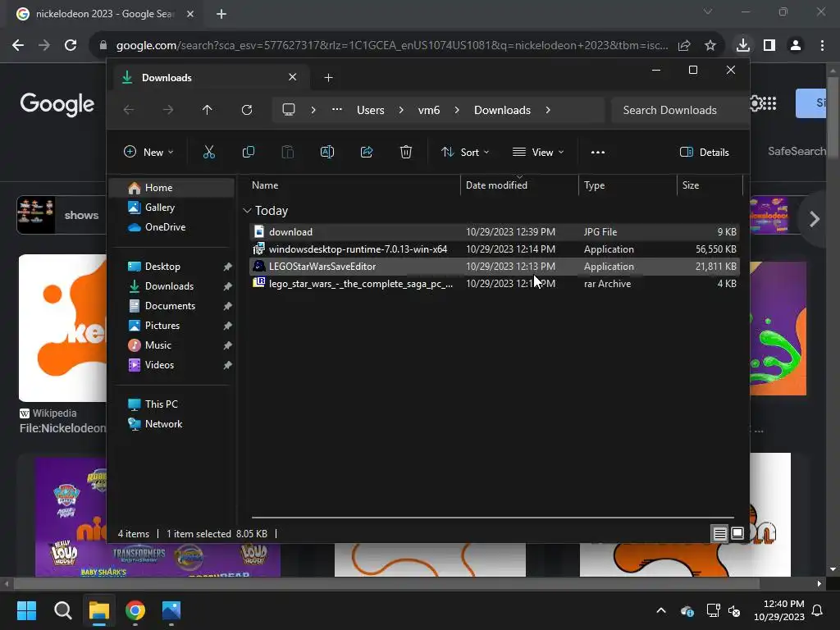
Task: Click the Up arrow navigation button in Explorer
Action: [x=208, y=110]
